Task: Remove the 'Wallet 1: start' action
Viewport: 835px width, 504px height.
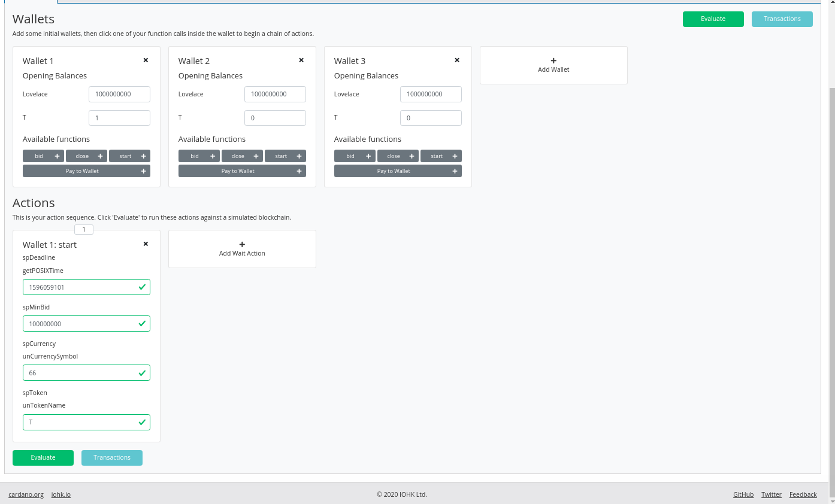Action: (146, 244)
